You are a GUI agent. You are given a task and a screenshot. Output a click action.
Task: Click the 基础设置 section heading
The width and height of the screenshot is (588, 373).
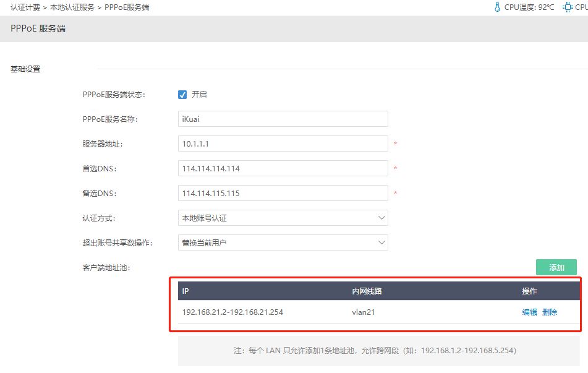click(25, 69)
